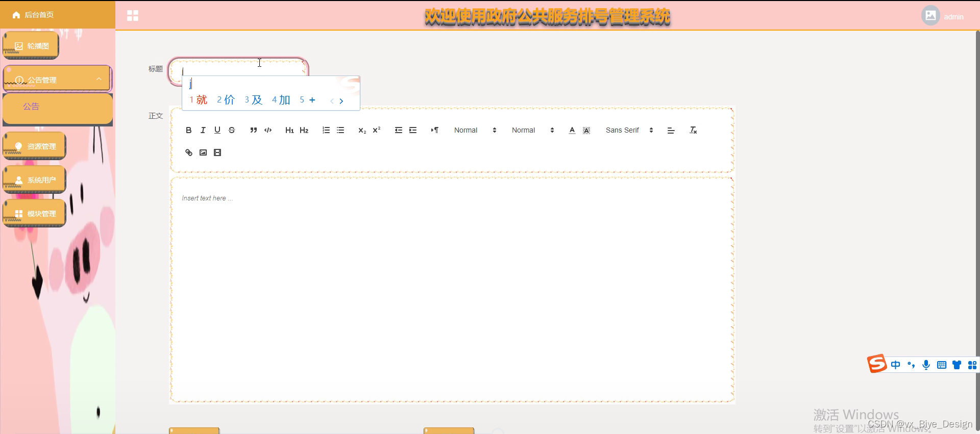Viewport: 980px width, 434px height.
Task: Activate Sogou voice input microphone
Action: (926, 365)
